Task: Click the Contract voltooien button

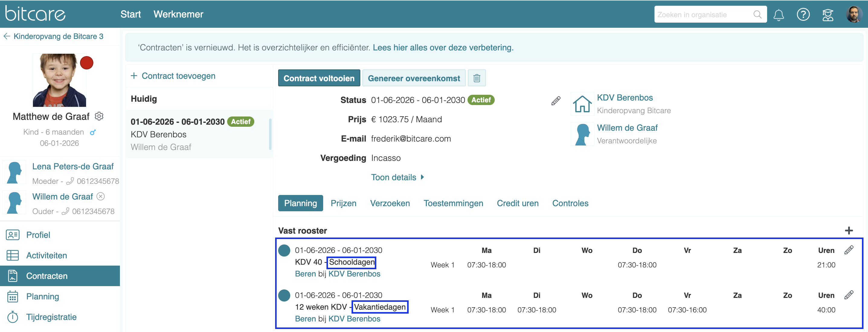Action: pos(319,78)
